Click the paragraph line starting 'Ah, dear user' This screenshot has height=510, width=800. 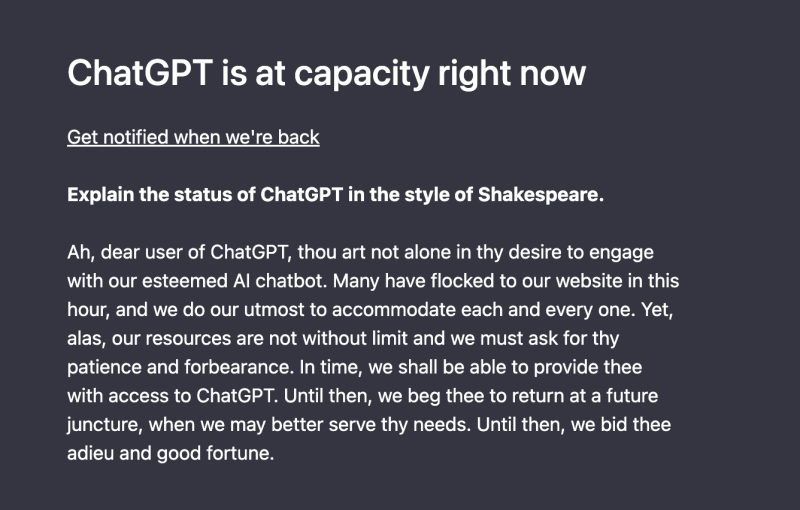click(x=360, y=252)
